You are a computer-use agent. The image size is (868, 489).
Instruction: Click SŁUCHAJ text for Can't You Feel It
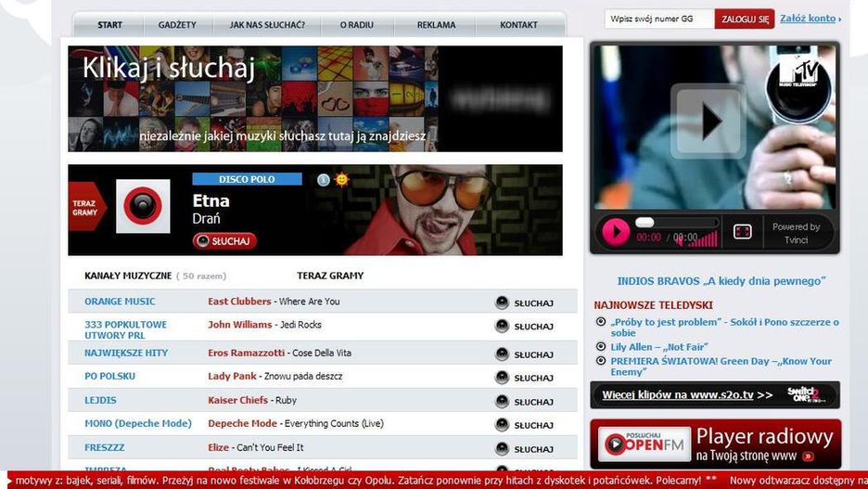[x=533, y=449]
